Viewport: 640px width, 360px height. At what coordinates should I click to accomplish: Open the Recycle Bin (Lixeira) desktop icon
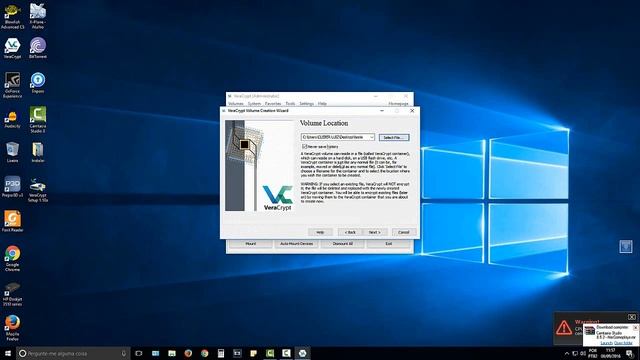tap(12, 152)
